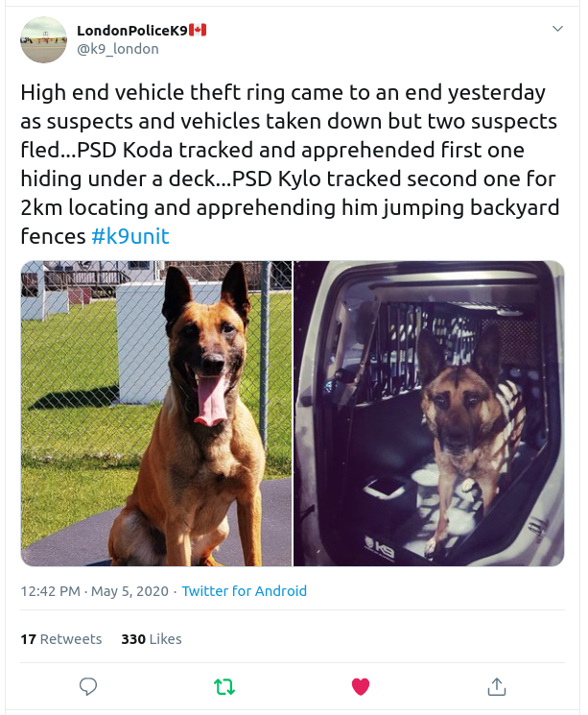View the 330 Likes list
Image resolution: width=588 pixels, height=715 pixels.
coord(152,639)
